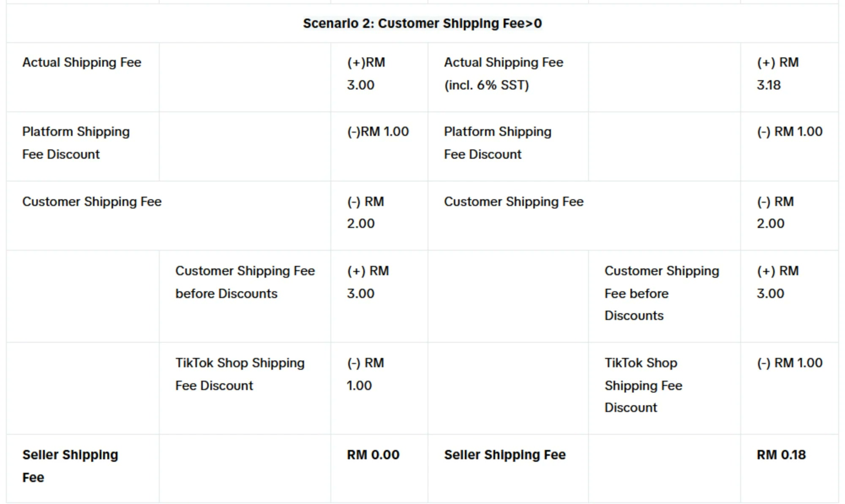Click the Scenario 2 Customer Shipping Fee>0 header
845x504 pixels.
point(422,23)
